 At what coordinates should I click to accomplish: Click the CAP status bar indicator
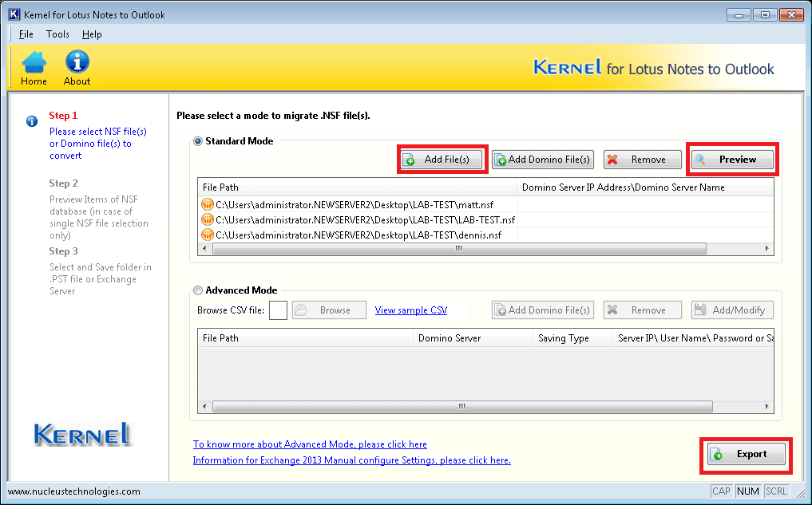pyautogui.click(x=721, y=491)
